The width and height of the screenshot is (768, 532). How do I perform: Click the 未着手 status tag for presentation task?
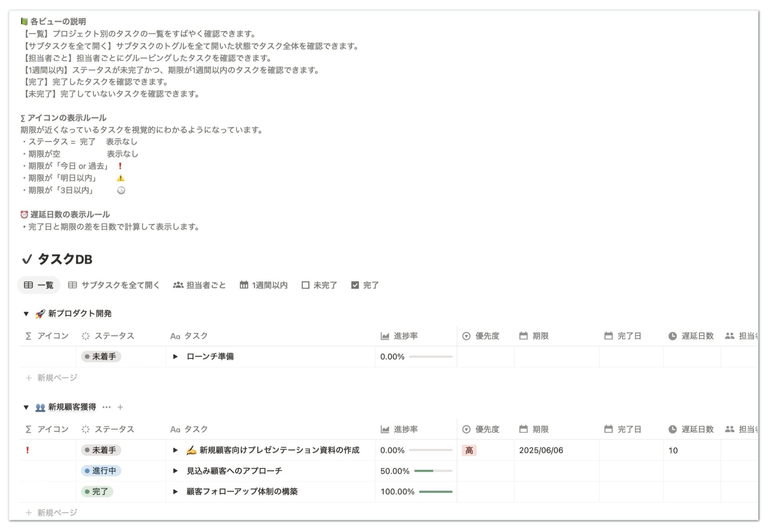click(101, 450)
